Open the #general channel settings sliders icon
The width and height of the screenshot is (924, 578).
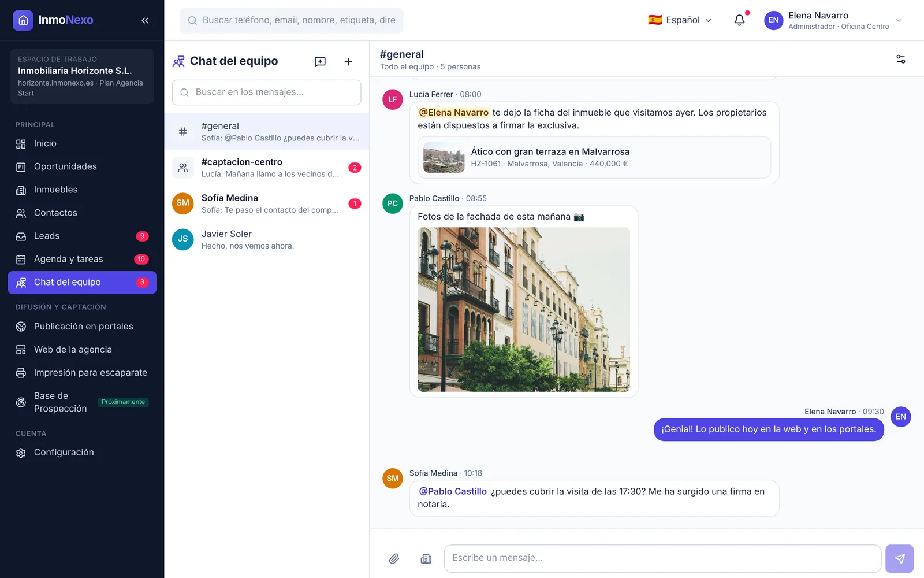(900, 59)
